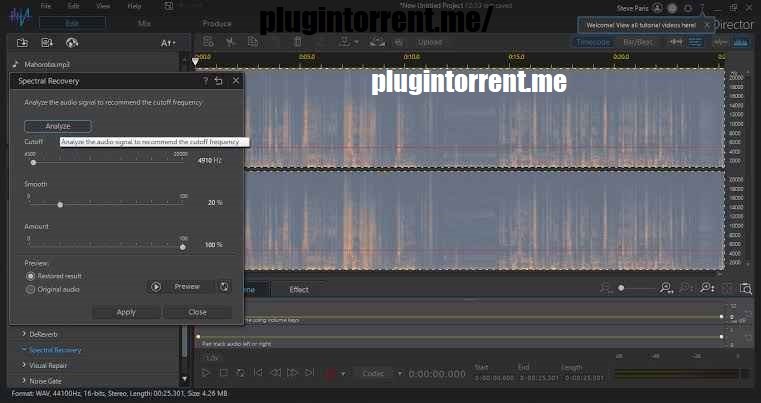
Task: Collapse the Spectral Recovery tree item
Action: pos(24,349)
